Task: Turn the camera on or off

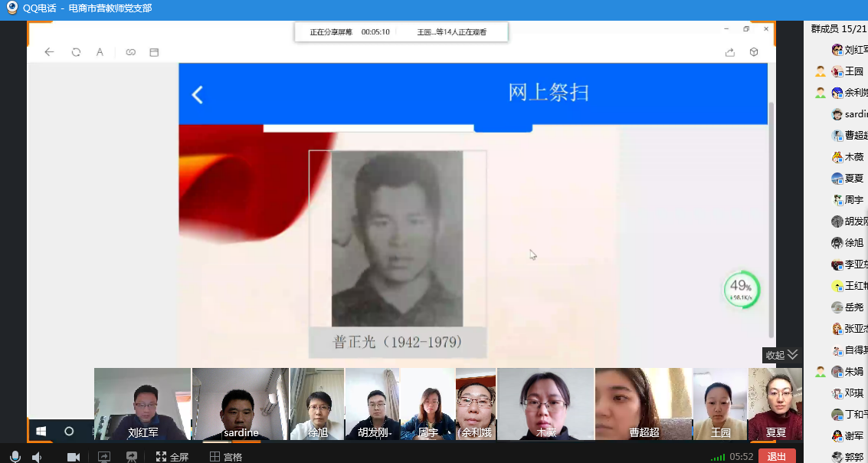Action: pyautogui.click(x=74, y=457)
